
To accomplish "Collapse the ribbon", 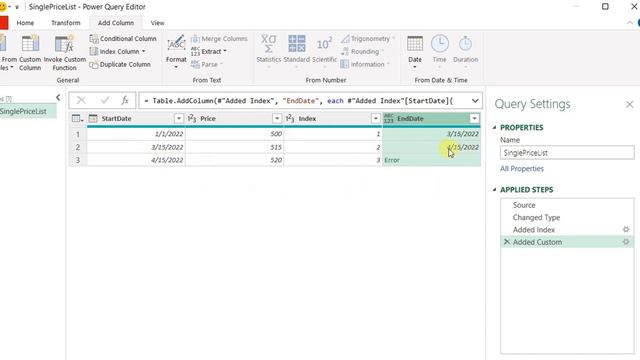I will click(x=629, y=23).
